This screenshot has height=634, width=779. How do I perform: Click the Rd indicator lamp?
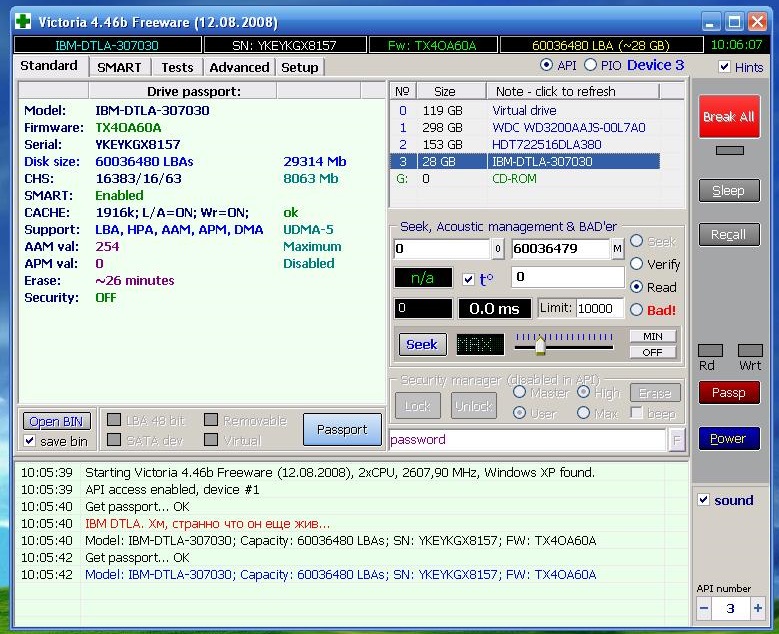click(710, 351)
